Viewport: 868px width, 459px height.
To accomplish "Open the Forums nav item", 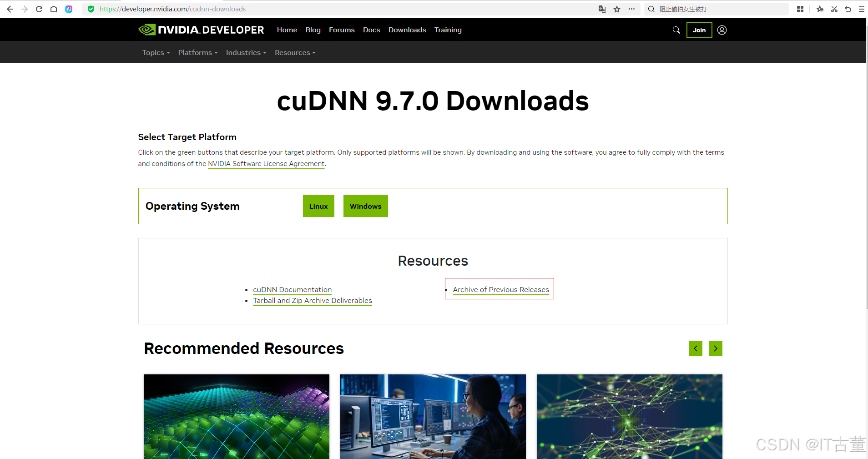I will (342, 30).
